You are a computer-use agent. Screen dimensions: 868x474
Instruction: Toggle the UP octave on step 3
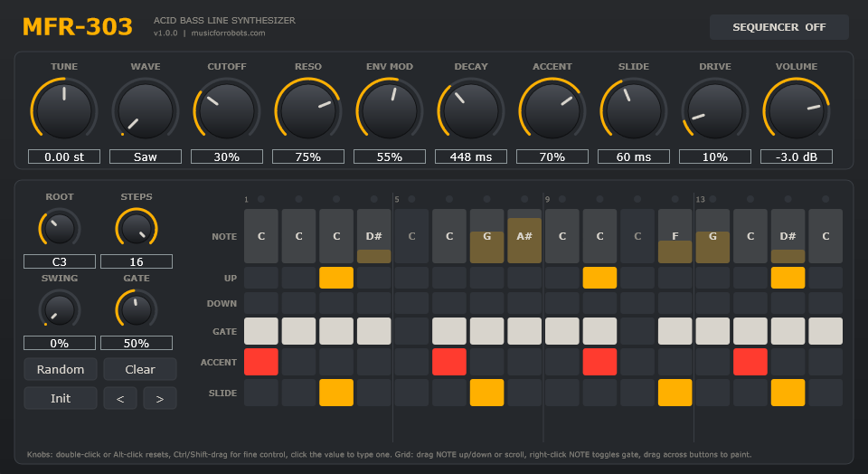(336, 278)
